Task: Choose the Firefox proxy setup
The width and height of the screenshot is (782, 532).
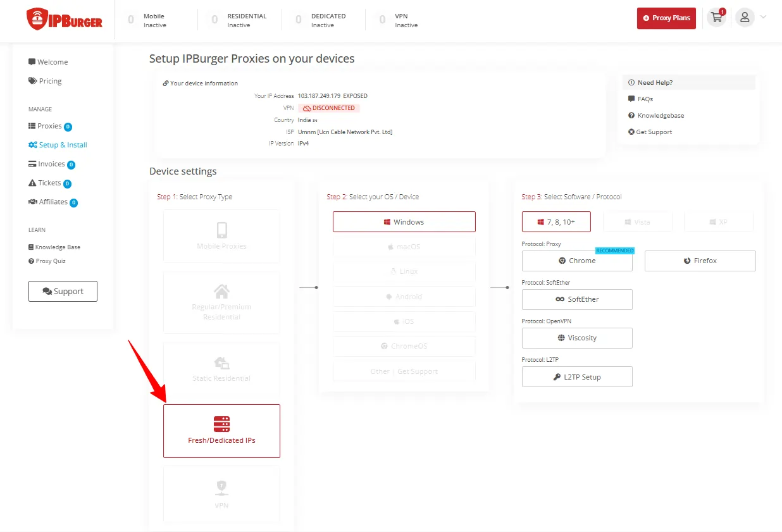Action: (x=700, y=261)
